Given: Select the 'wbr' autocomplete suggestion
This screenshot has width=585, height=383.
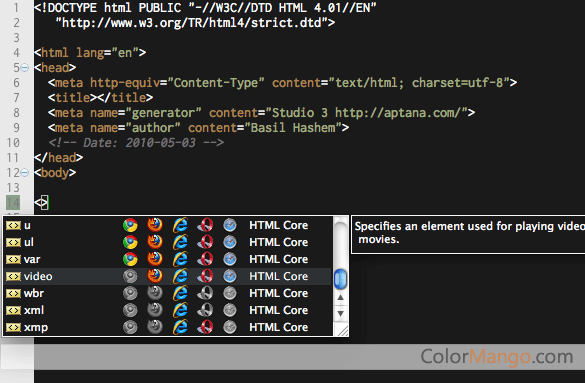Looking at the screenshot, I should click(168, 293).
